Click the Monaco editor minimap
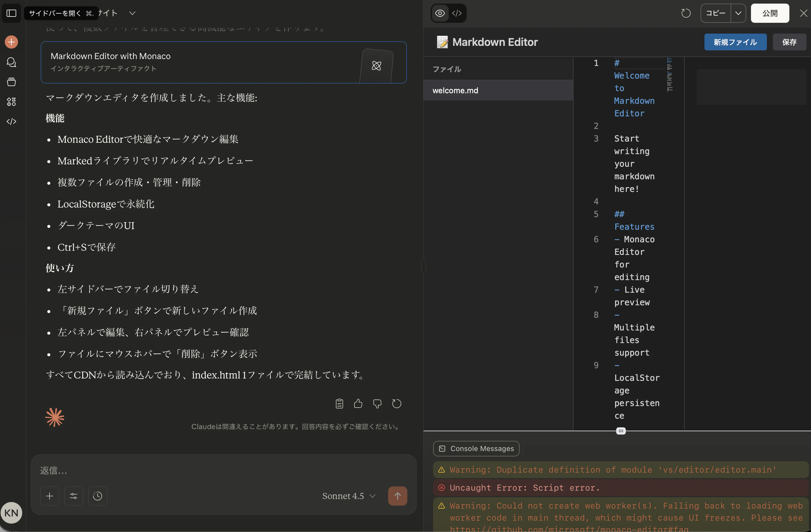The width and height of the screenshot is (811, 532). tap(670, 74)
